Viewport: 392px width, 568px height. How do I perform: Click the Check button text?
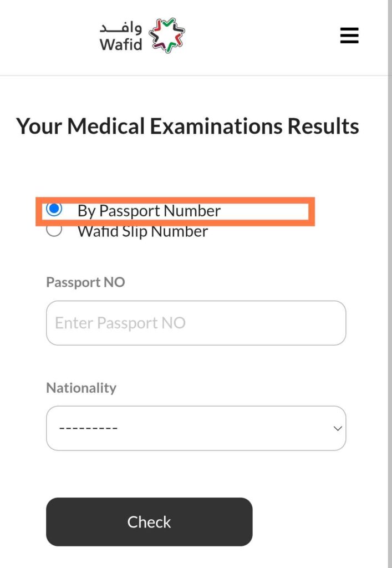[x=149, y=522]
